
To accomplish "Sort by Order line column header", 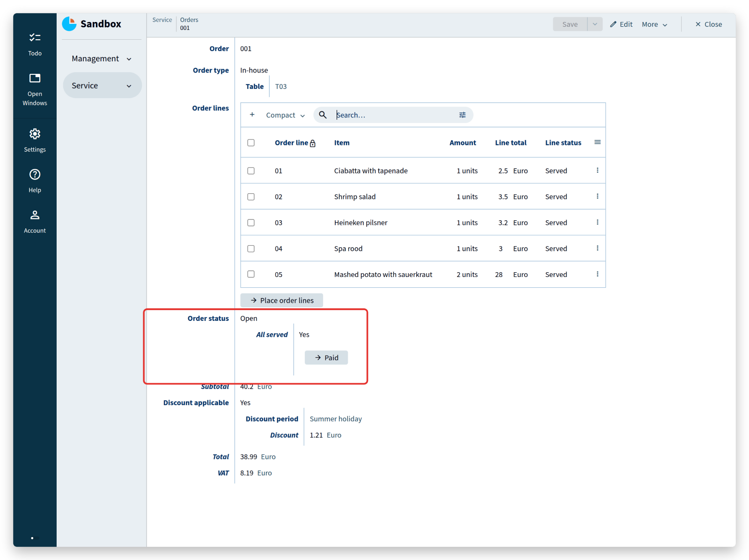I will coord(292,143).
